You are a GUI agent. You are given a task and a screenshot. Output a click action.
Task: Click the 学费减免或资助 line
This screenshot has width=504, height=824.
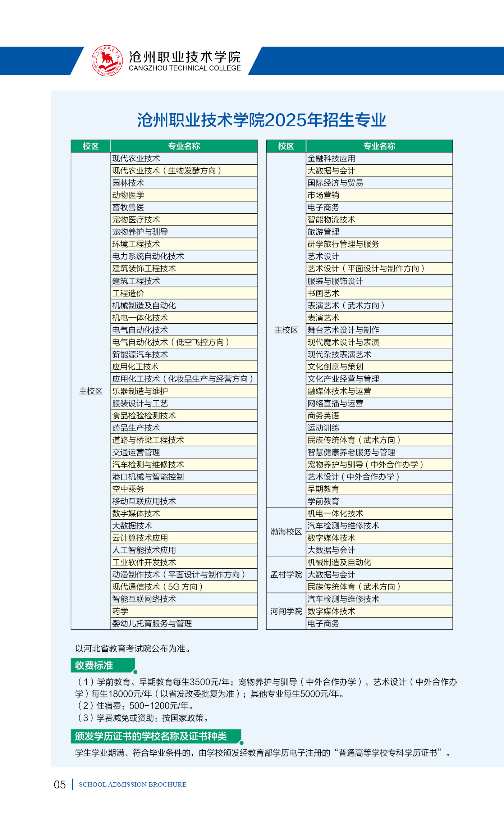[x=143, y=718]
